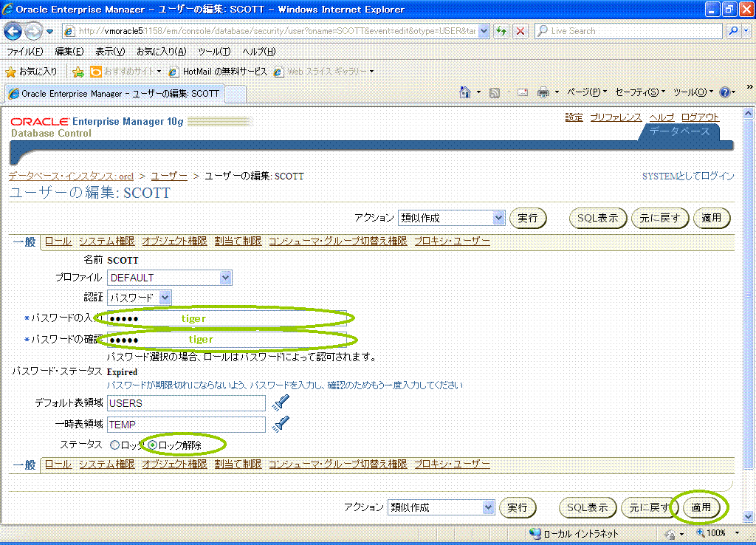
Task: Expand the top アクション 類似作成 dropdown
Action: point(451,218)
